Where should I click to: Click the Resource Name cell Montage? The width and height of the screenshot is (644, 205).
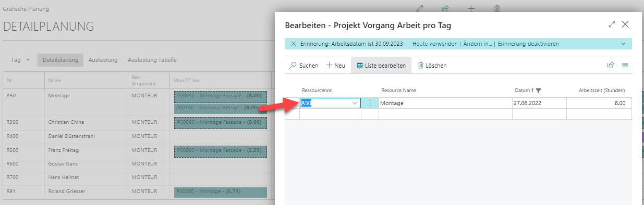(x=445, y=103)
